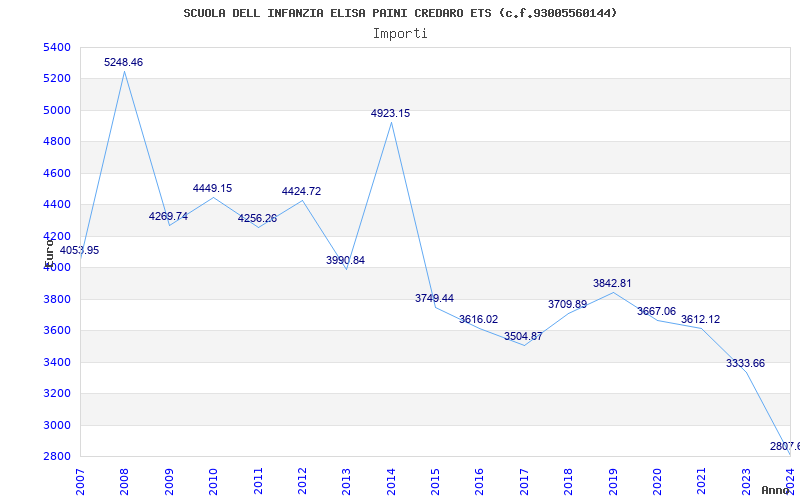Select the 4600 y-axis tick label
Viewport: 800px width, 500px height.
click(58, 173)
